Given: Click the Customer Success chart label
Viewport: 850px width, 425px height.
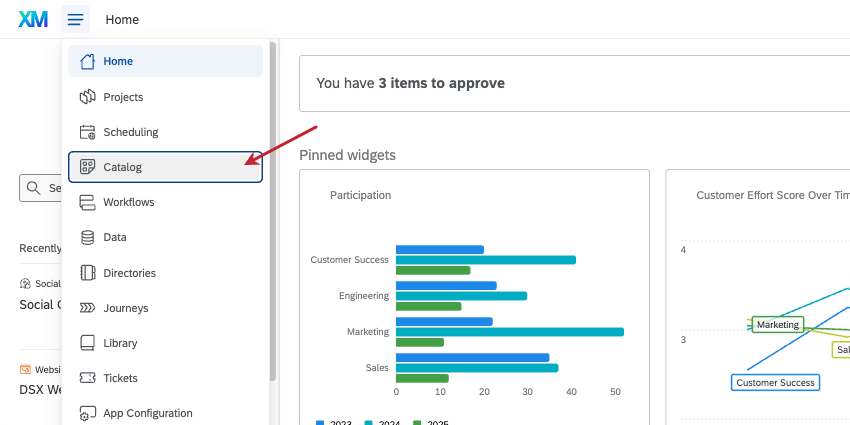Looking at the screenshot, I should (x=776, y=382).
